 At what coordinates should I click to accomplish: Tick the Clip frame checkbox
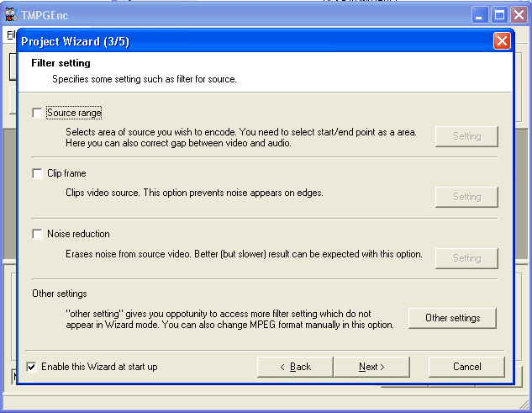coord(37,173)
